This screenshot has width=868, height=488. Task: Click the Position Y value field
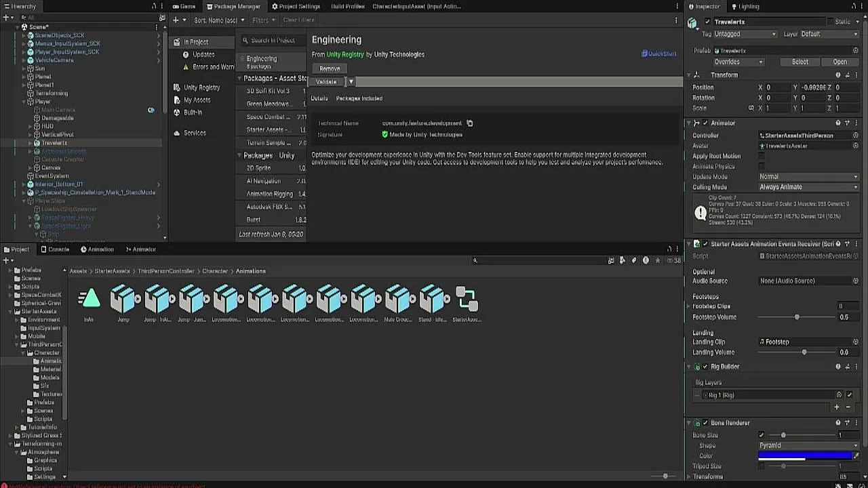point(812,87)
